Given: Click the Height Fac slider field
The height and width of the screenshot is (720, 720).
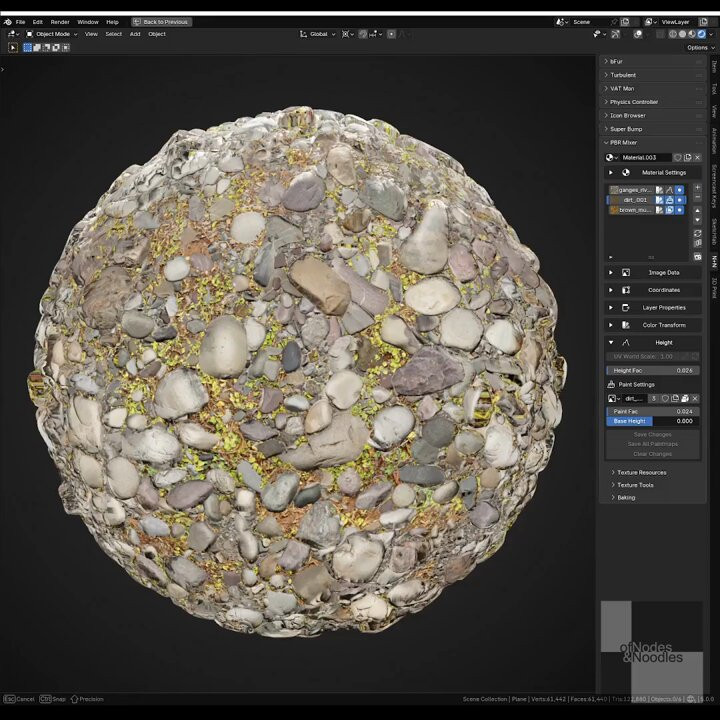Looking at the screenshot, I should tap(653, 370).
